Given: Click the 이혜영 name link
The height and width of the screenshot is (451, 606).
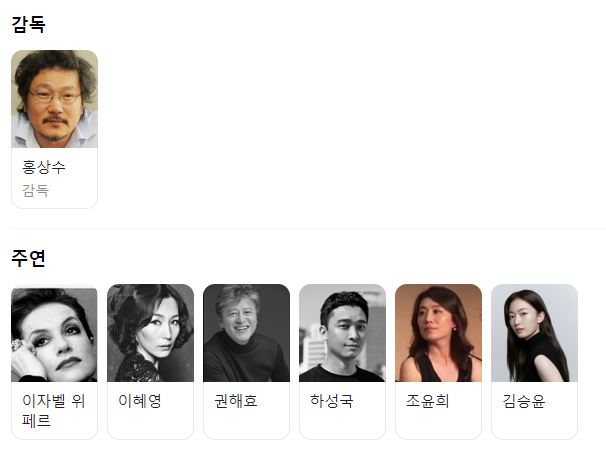Looking at the screenshot, I should coord(140,401).
